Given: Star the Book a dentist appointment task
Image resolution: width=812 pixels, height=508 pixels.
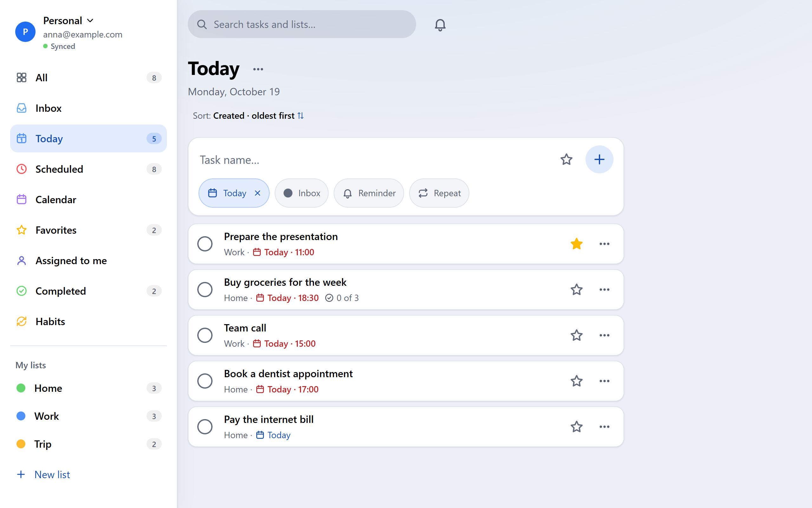Looking at the screenshot, I should (x=576, y=381).
